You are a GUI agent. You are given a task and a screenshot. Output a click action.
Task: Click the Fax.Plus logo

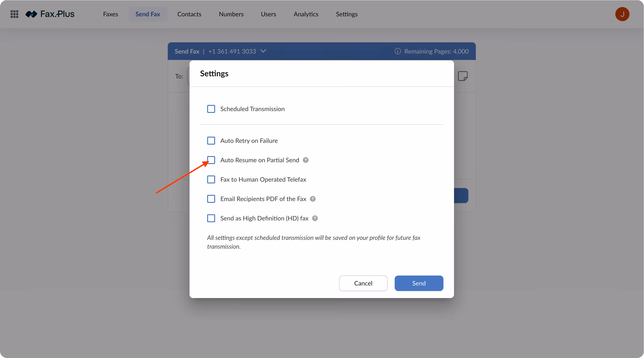50,14
